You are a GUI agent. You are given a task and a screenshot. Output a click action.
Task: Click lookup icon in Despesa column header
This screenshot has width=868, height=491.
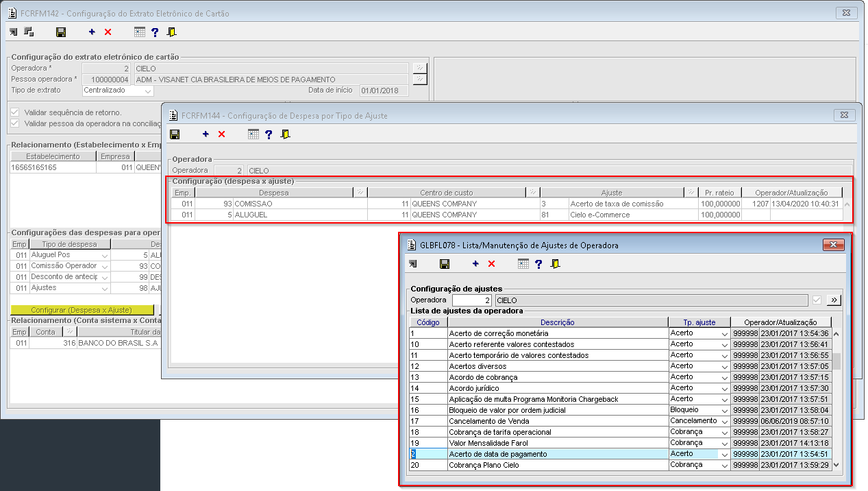point(360,193)
